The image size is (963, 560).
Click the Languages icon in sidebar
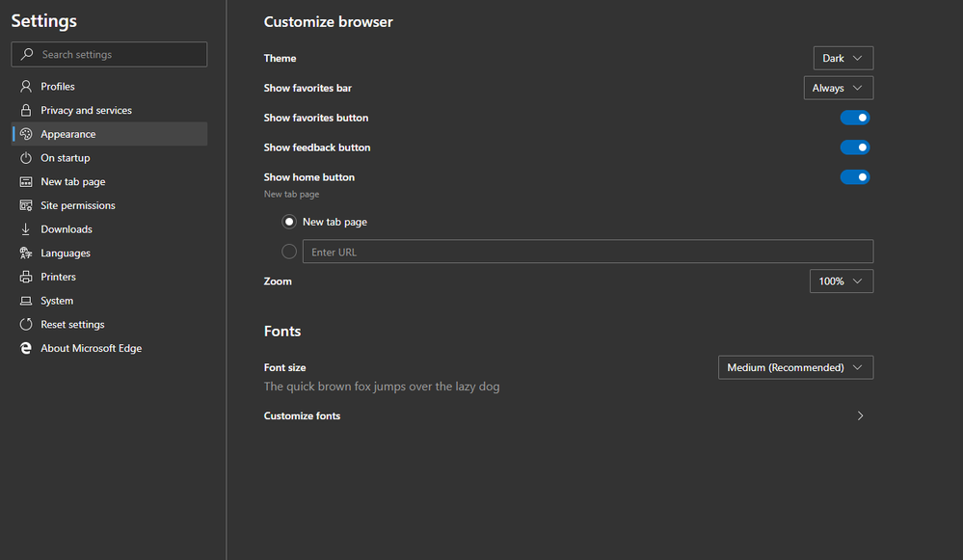pyautogui.click(x=26, y=253)
